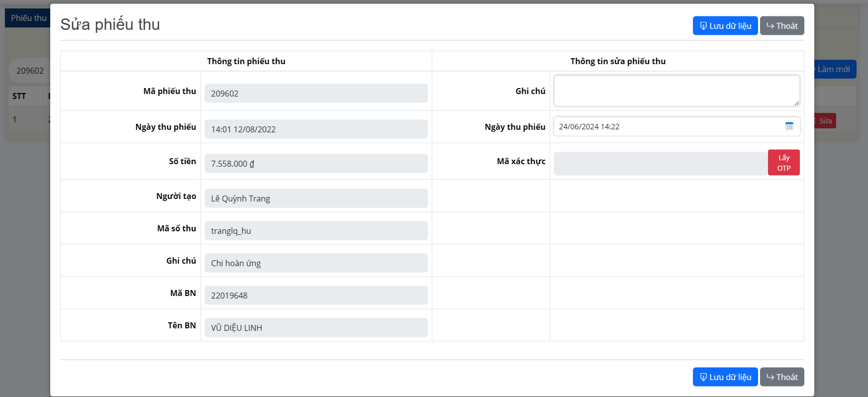Click the Làm mới button behind the dialog
The width and height of the screenshot is (868, 397).
point(835,69)
